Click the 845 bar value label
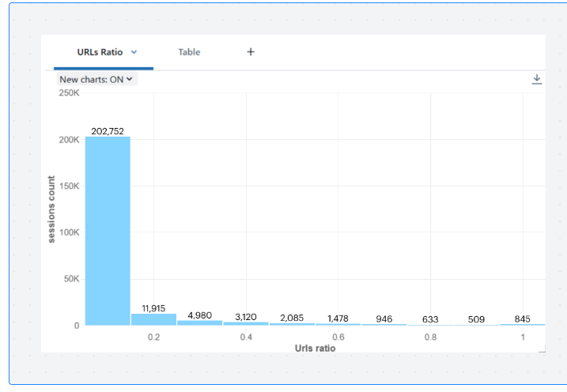567x392 pixels. tap(522, 318)
